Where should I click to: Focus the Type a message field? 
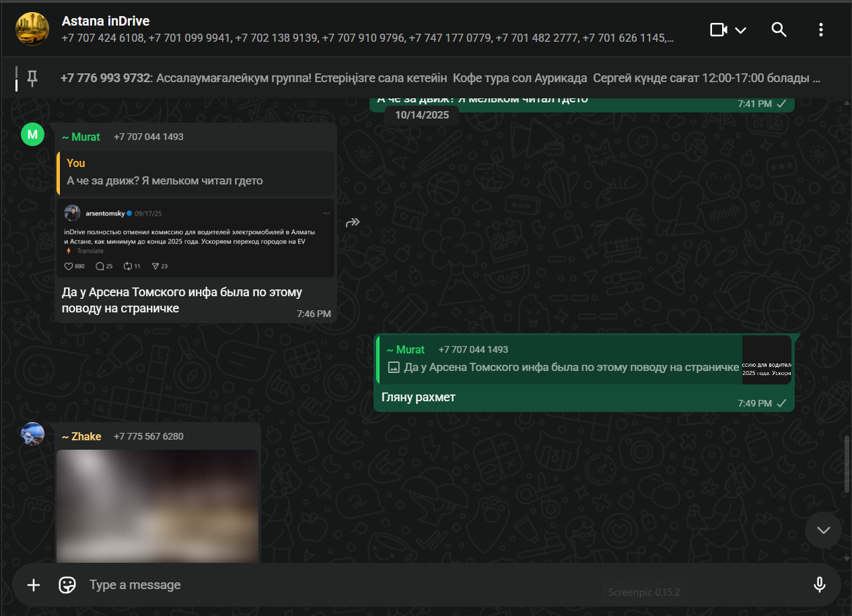pyautogui.click(x=444, y=585)
